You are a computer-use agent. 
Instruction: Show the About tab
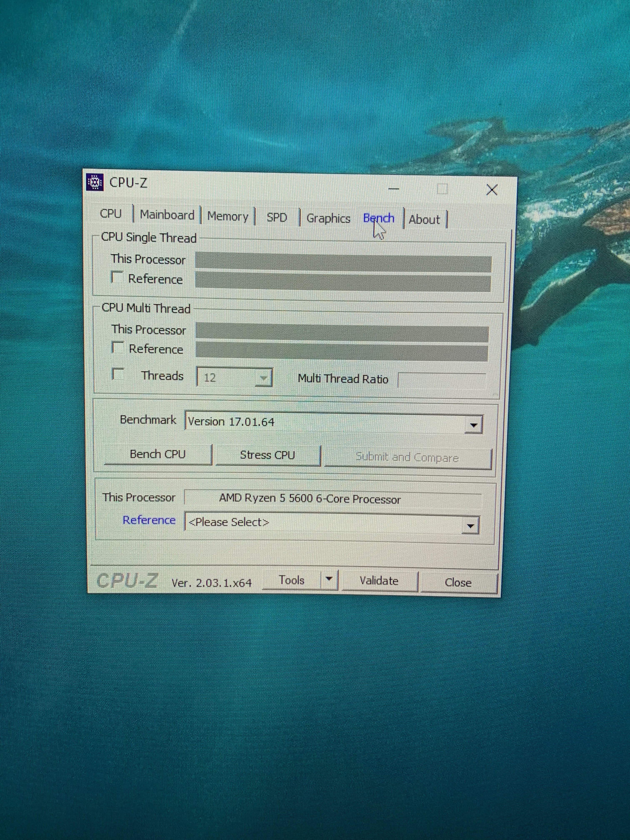coord(424,220)
